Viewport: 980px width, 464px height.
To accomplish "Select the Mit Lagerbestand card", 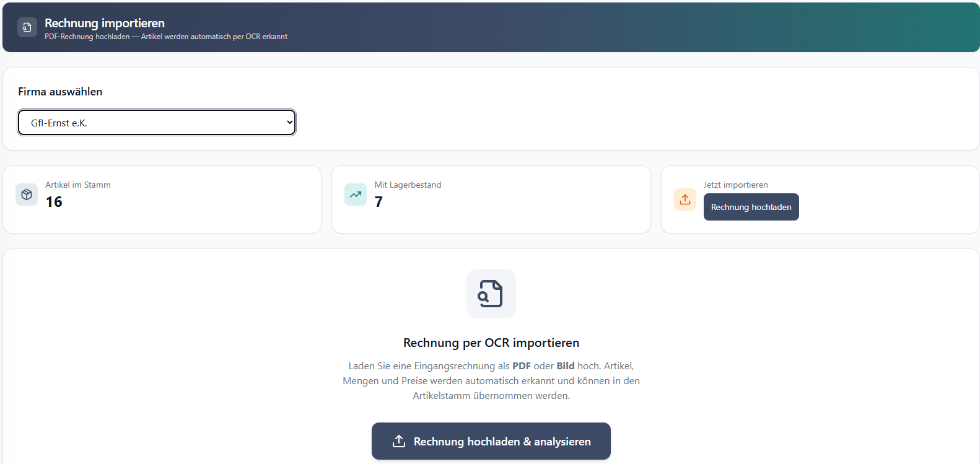I will tap(491, 199).
